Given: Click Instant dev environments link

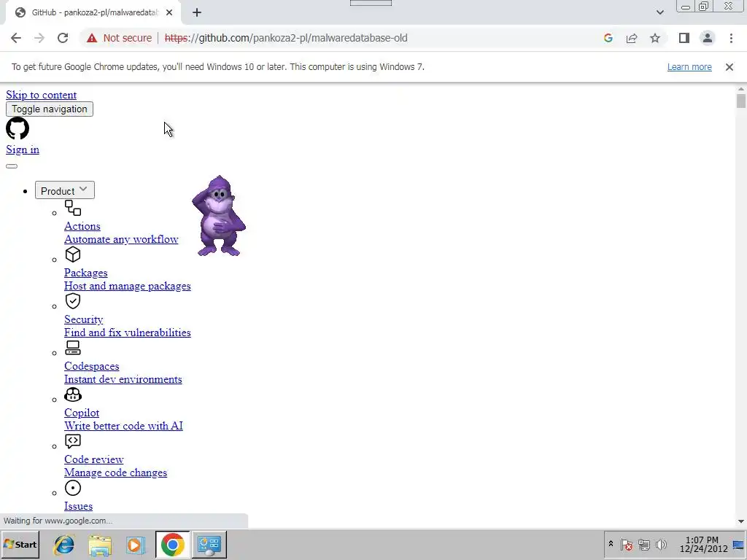Looking at the screenshot, I should pos(123,379).
